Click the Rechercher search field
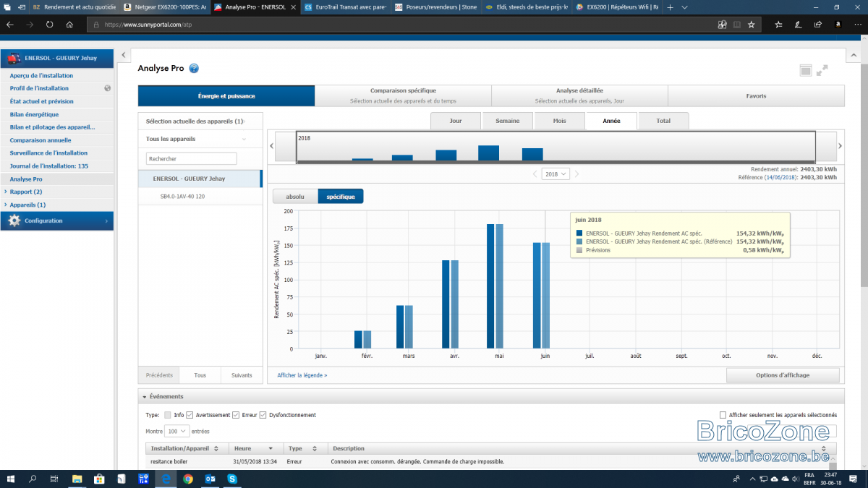Viewport: 868px width, 488px height. [x=192, y=158]
